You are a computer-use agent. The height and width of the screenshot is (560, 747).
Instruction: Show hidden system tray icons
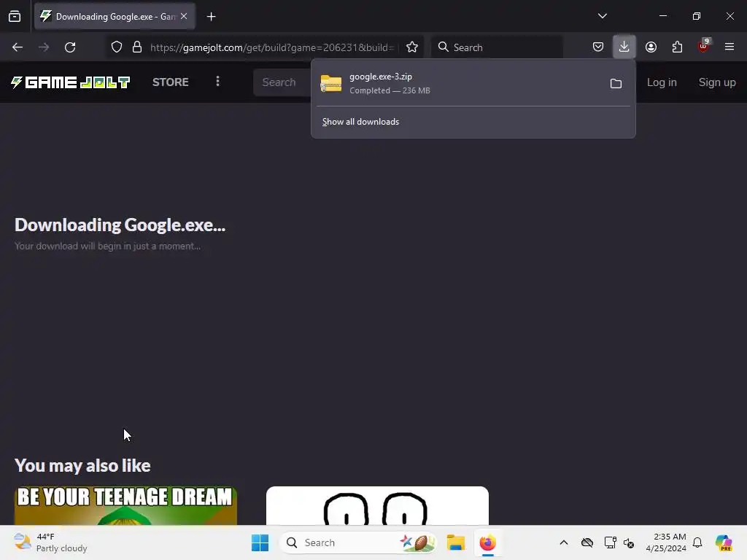pyautogui.click(x=564, y=542)
